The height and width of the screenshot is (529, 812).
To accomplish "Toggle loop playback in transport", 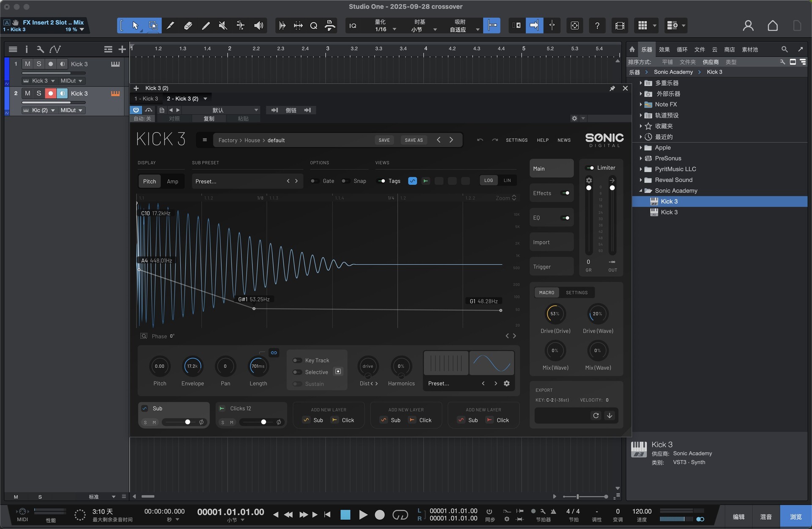I will pos(400,515).
